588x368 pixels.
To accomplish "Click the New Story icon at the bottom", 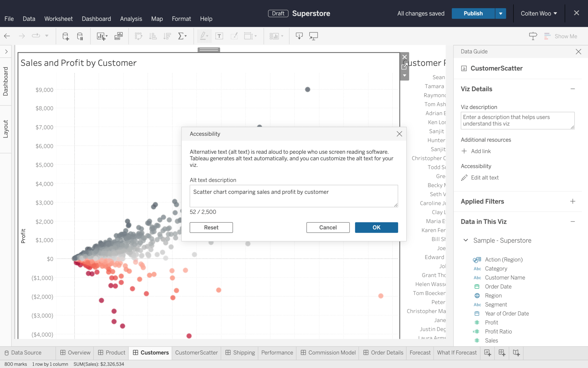I will (x=516, y=353).
